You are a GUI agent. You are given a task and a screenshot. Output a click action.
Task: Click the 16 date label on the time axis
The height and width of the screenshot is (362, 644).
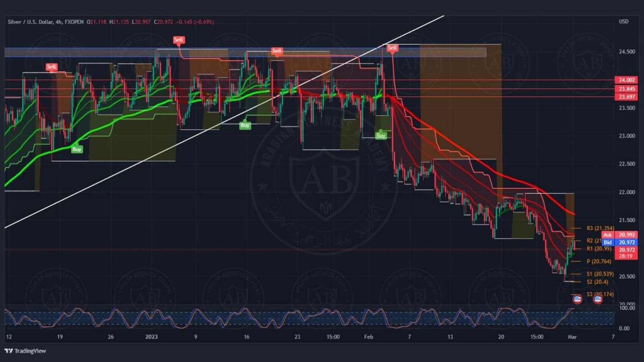tap(246, 337)
